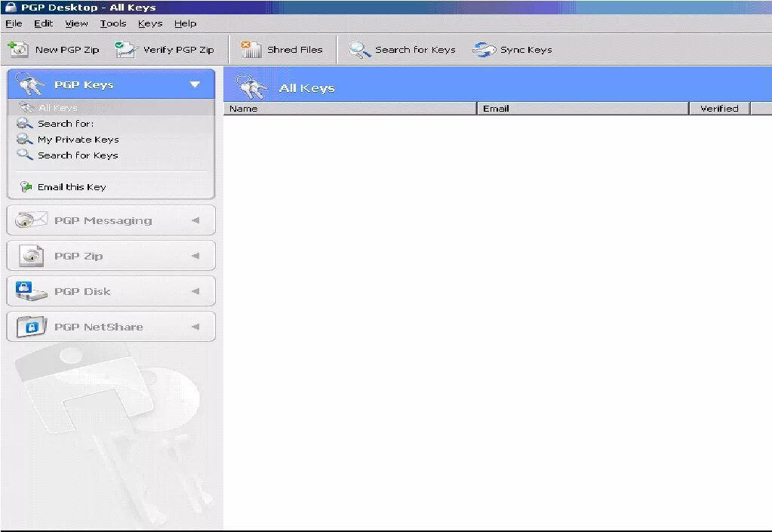The width and height of the screenshot is (772, 532).
Task: Click the PGP Messaging panel title
Action: (103, 220)
